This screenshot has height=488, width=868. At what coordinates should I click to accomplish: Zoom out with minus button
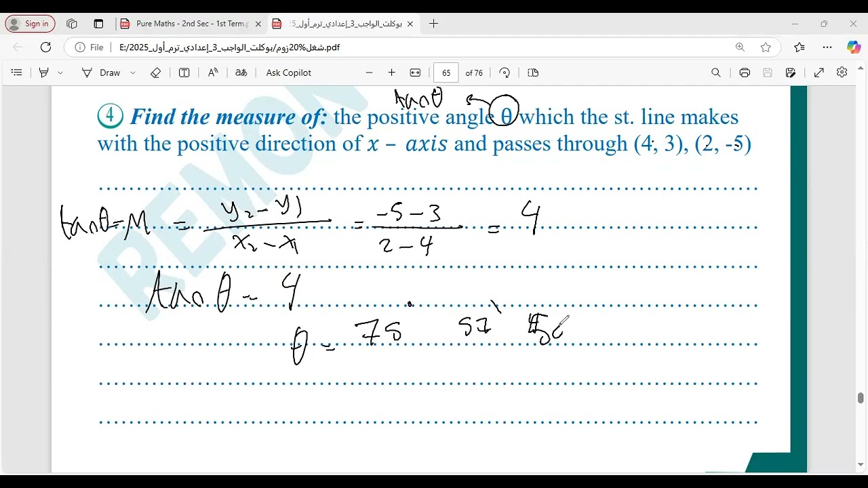point(369,73)
